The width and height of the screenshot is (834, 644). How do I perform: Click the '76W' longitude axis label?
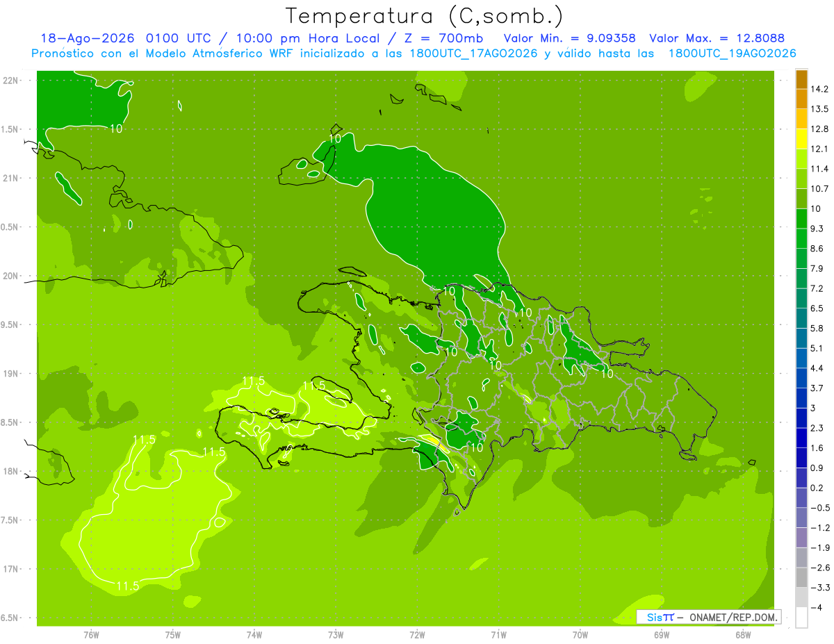[91, 634]
